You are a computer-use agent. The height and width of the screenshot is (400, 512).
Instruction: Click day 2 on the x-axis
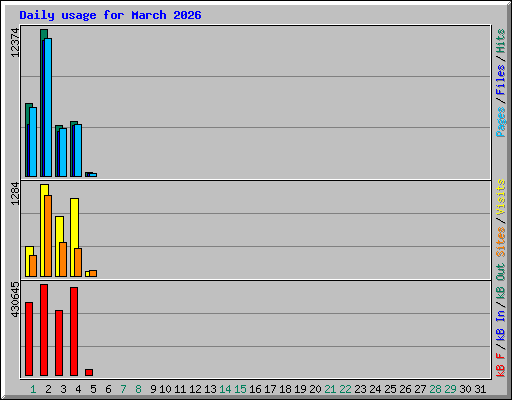click(48, 389)
